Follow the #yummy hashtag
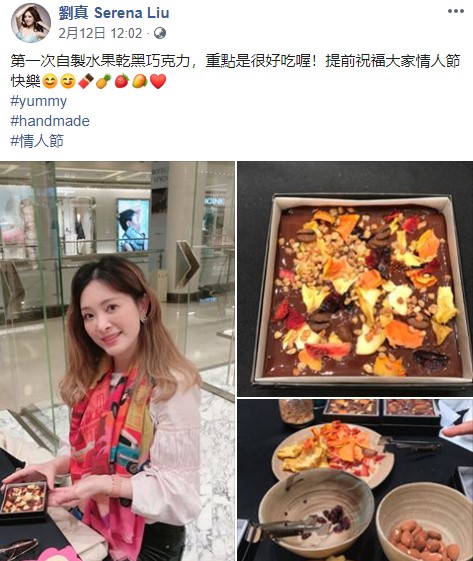Image resolution: width=473 pixels, height=561 pixels. [x=39, y=102]
